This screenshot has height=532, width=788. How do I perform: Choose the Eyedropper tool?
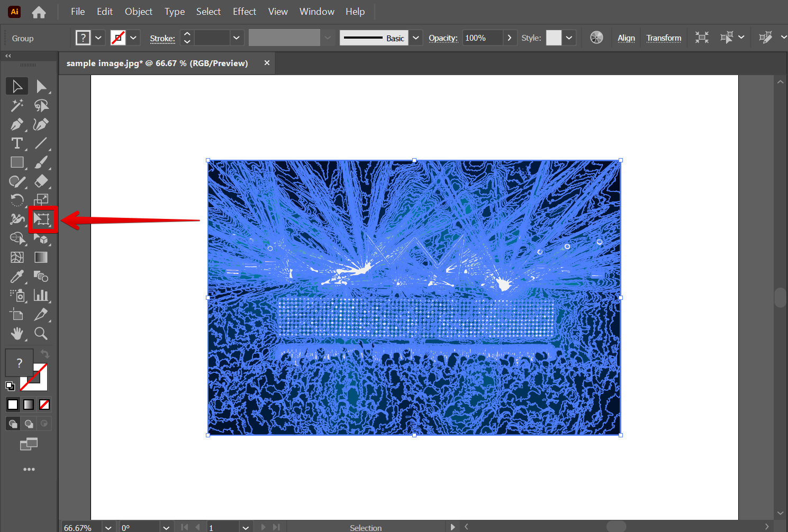[16, 277]
